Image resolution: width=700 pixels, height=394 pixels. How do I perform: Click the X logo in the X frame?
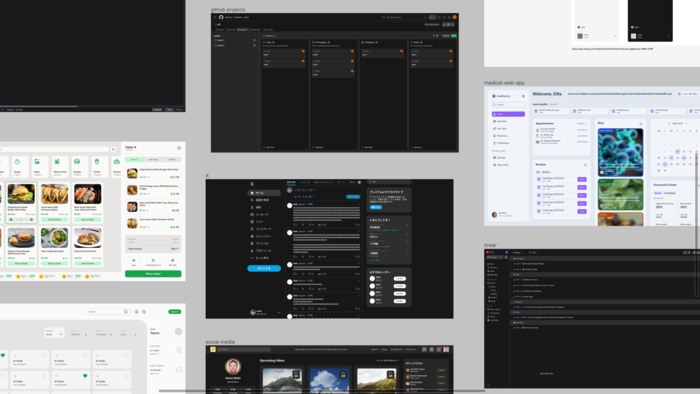[252, 184]
